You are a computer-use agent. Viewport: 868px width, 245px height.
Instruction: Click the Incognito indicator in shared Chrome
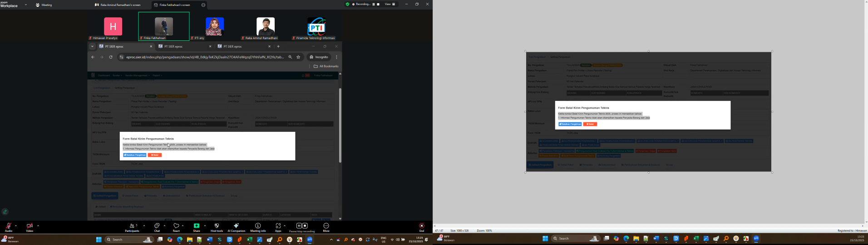click(319, 57)
